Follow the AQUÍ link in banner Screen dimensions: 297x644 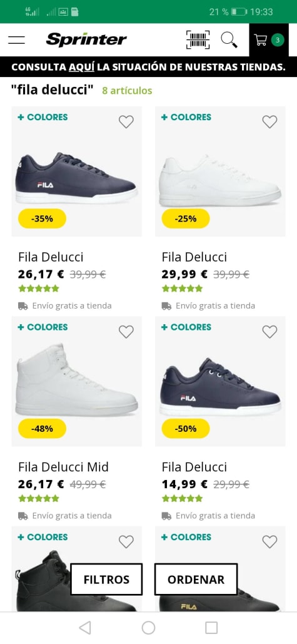(x=82, y=67)
